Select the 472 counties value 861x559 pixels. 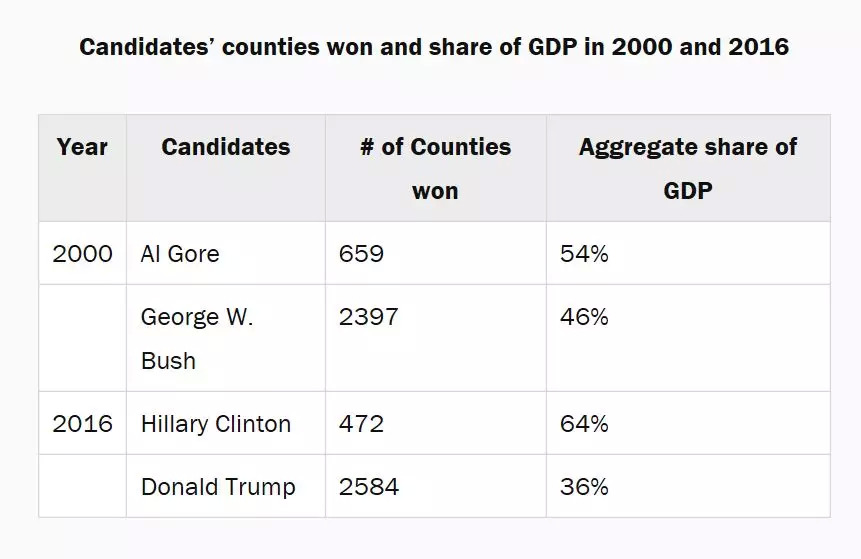362,423
